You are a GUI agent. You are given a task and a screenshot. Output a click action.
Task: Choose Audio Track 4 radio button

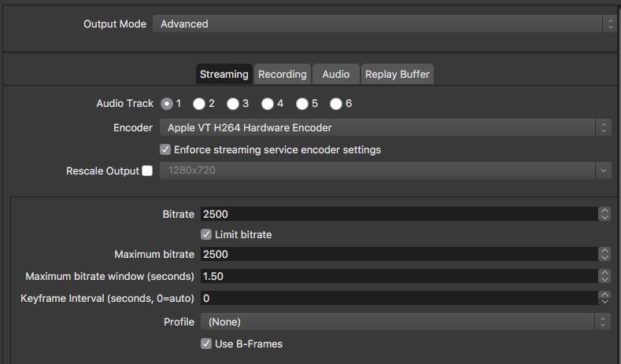click(x=268, y=104)
